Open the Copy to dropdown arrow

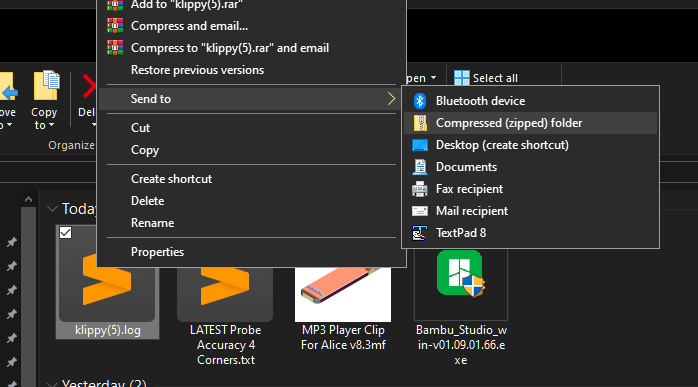point(52,126)
